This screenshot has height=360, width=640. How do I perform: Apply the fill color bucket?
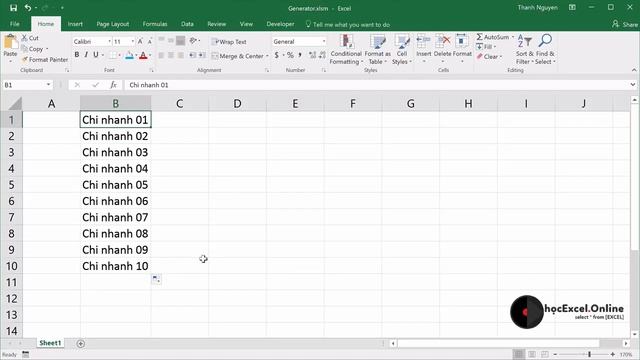click(x=129, y=55)
